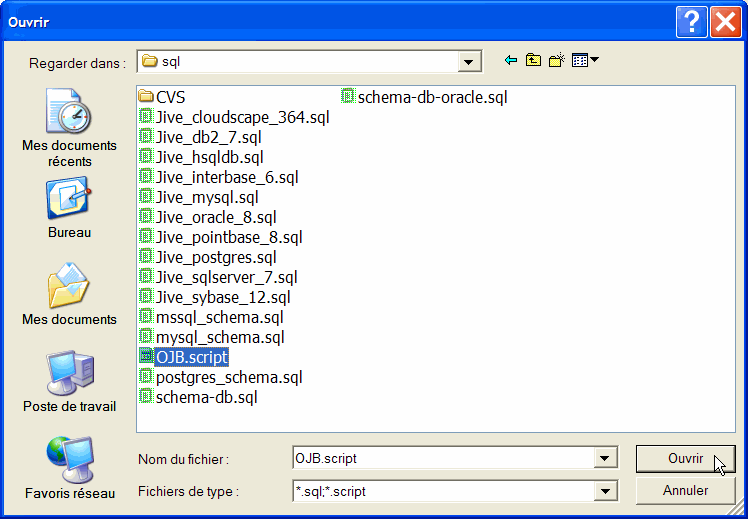Select file name Jive_interbase_6.sql
This screenshot has width=748, height=519.
point(227,177)
